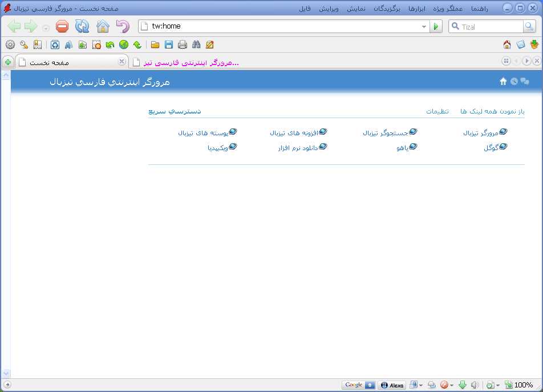
Task: Open the برگزیدگان menu
Action: pos(387,9)
